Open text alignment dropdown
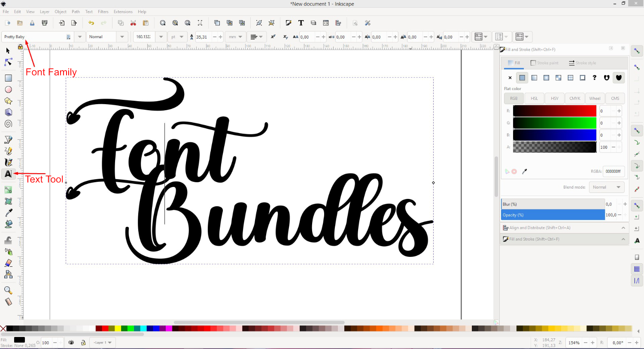This screenshot has height=349, width=644. (x=257, y=37)
